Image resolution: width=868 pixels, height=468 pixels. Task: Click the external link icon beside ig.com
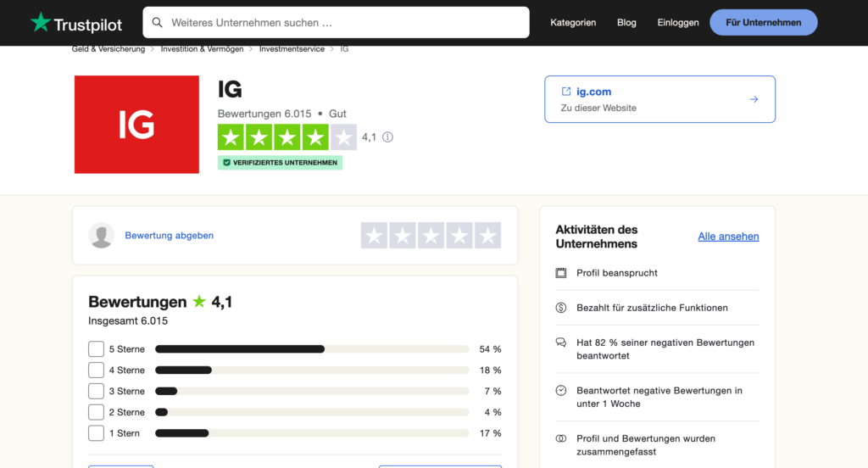[x=565, y=92]
